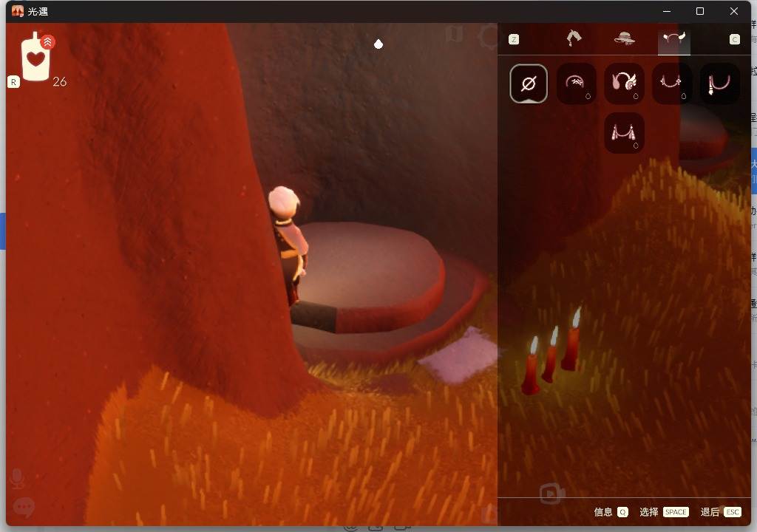757x532 pixels.
Task: Equip the single tassel chain accessory
Action: [719, 83]
